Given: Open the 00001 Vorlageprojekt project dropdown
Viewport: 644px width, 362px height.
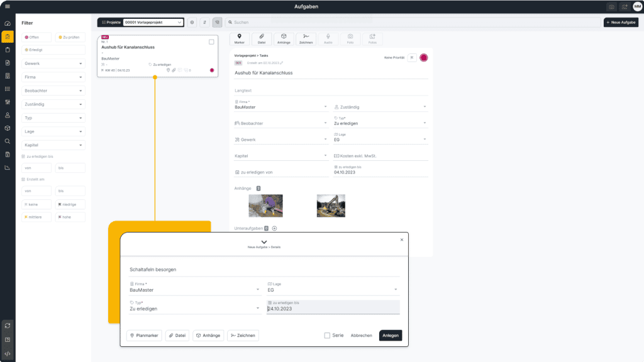Looking at the screenshot, I should pyautogui.click(x=153, y=22).
